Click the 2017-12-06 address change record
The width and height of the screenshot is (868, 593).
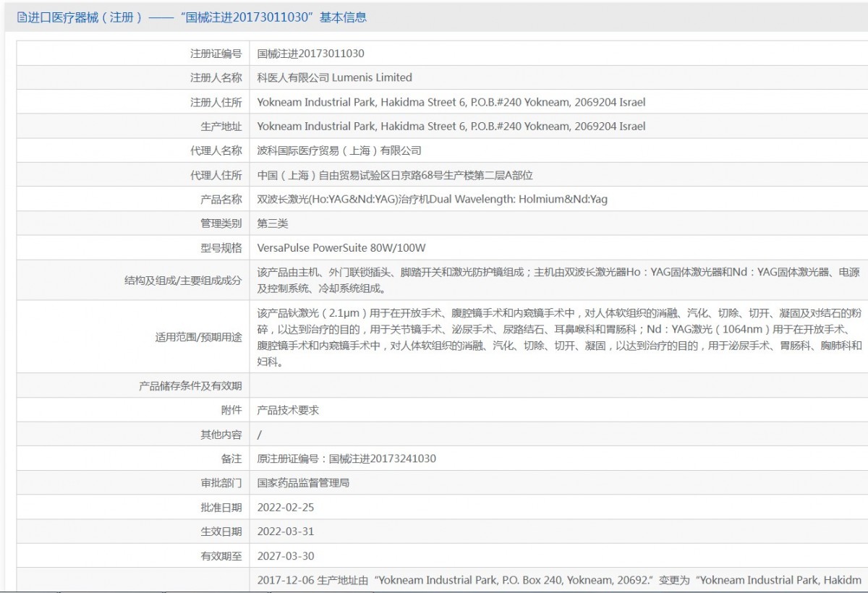pos(558,580)
